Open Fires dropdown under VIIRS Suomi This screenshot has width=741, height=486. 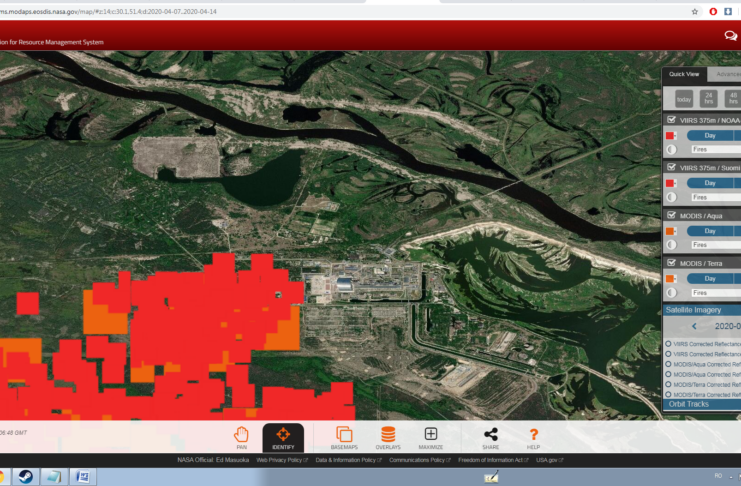click(716, 197)
